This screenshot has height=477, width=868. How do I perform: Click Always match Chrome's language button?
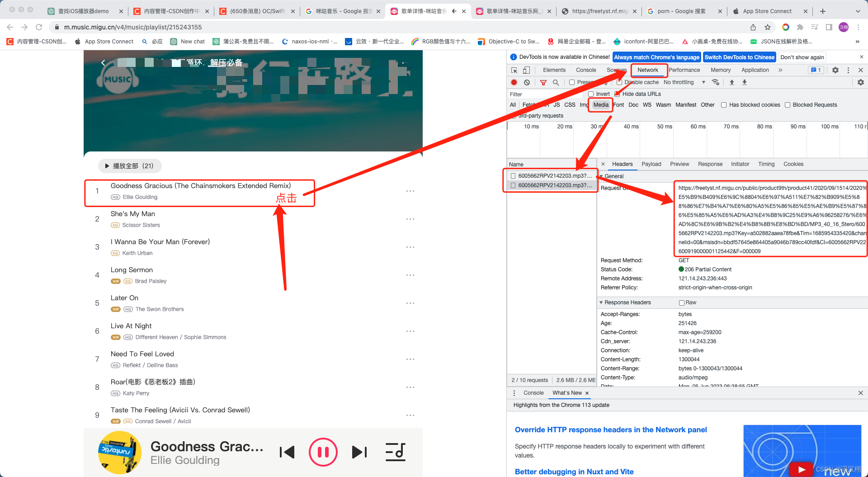click(x=656, y=57)
